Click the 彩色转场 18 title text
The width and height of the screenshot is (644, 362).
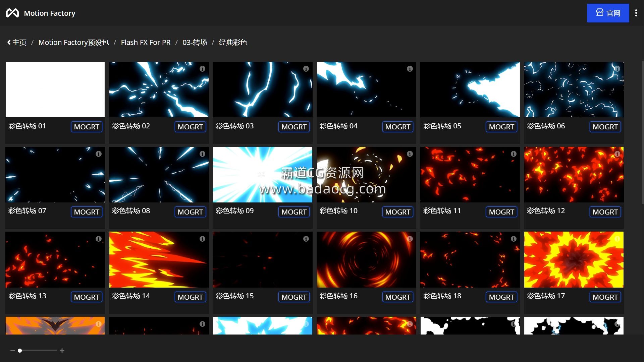(442, 296)
